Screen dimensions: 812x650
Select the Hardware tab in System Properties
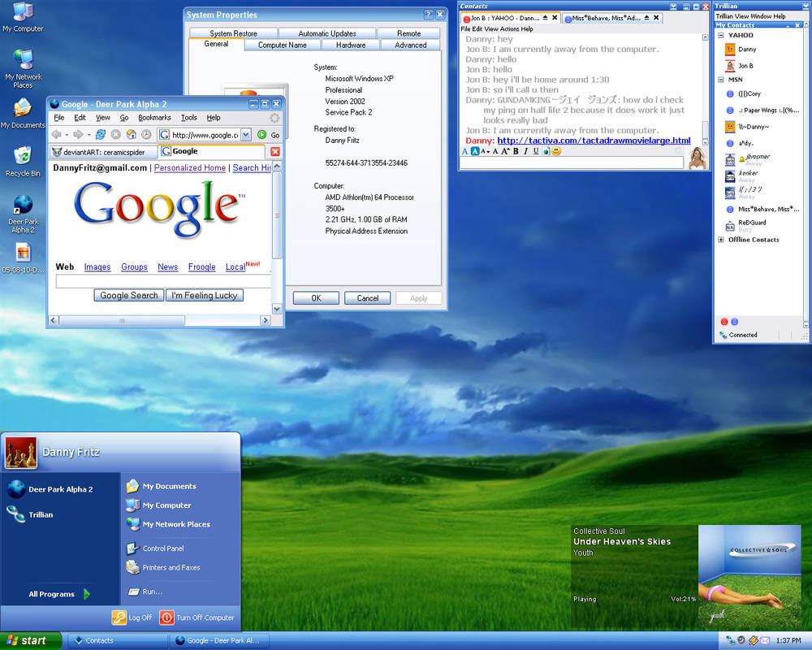(x=351, y=45)
